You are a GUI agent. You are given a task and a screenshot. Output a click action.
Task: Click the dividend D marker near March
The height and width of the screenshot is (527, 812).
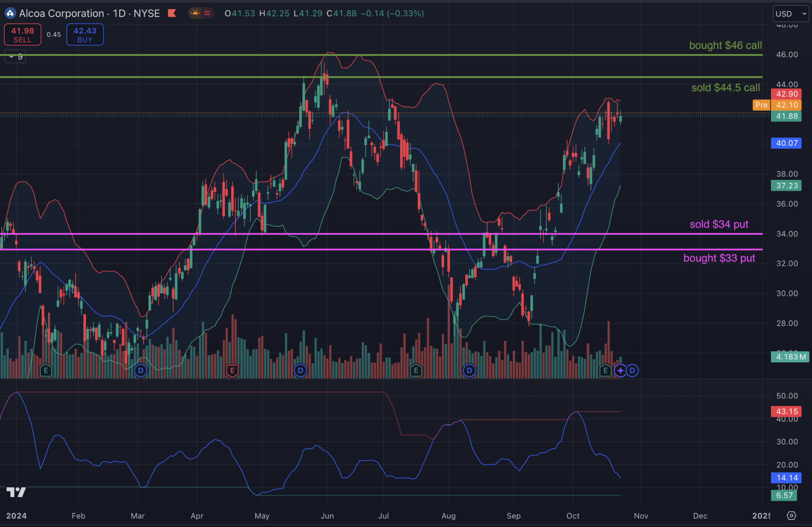pyautogui.click(x=140, y=371)
